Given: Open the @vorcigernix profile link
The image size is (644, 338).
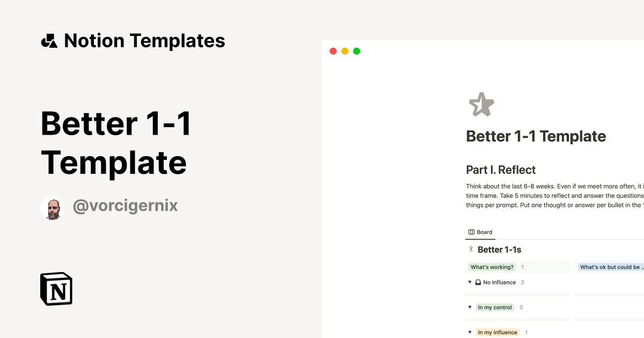Looking at the screenshot, I should coord(125,205).
